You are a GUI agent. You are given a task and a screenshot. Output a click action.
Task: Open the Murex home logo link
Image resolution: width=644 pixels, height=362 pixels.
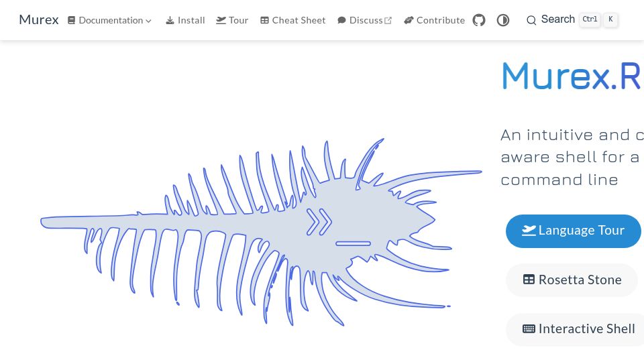tap(39, 19)
